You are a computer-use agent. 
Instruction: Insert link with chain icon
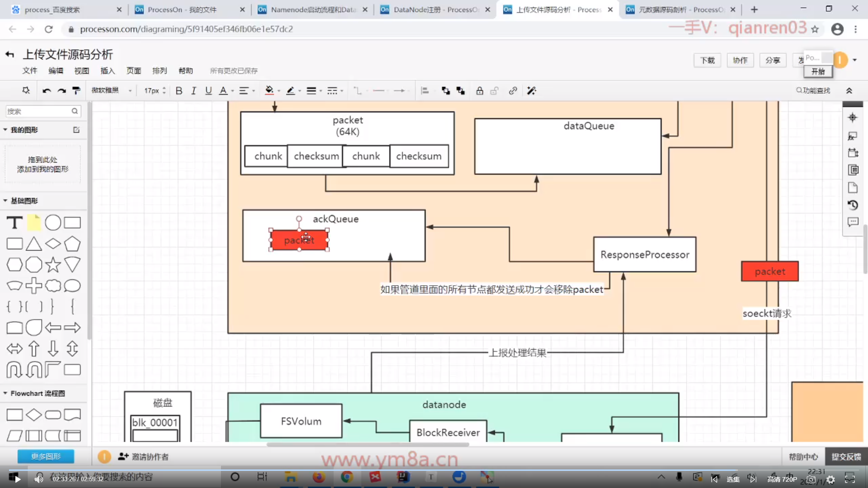513,91
